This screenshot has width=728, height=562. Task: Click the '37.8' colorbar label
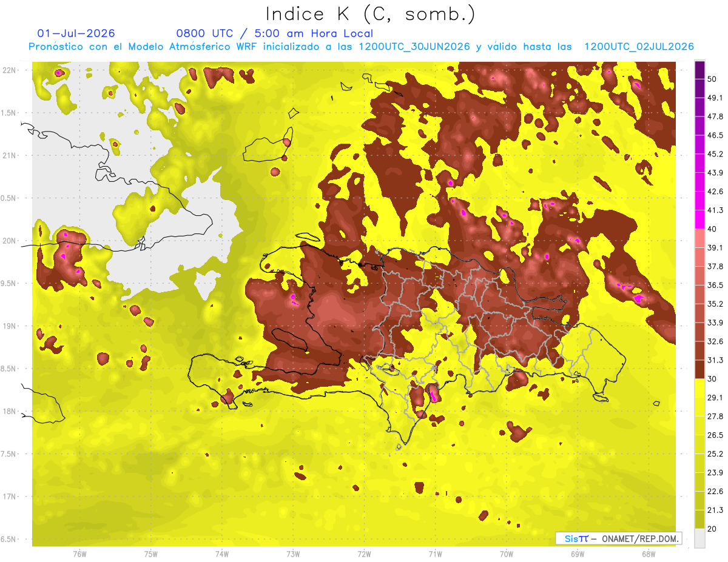(715, 266)
